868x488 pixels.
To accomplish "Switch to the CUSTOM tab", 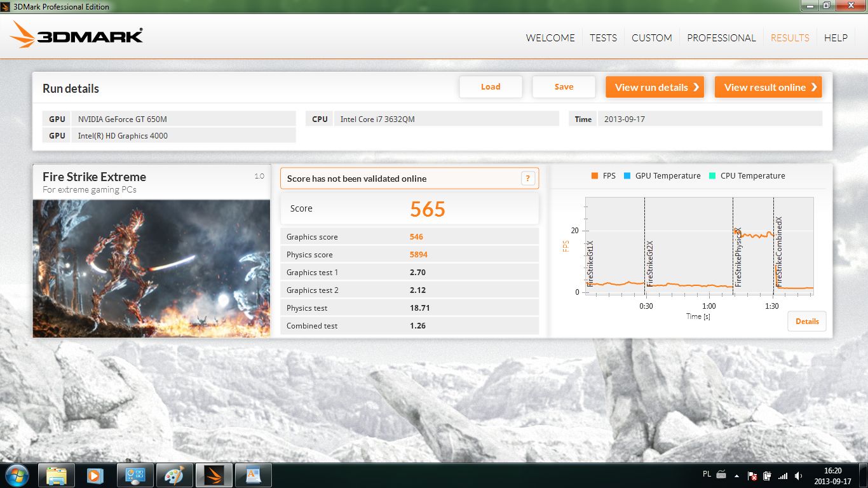I will click(652, 37).
